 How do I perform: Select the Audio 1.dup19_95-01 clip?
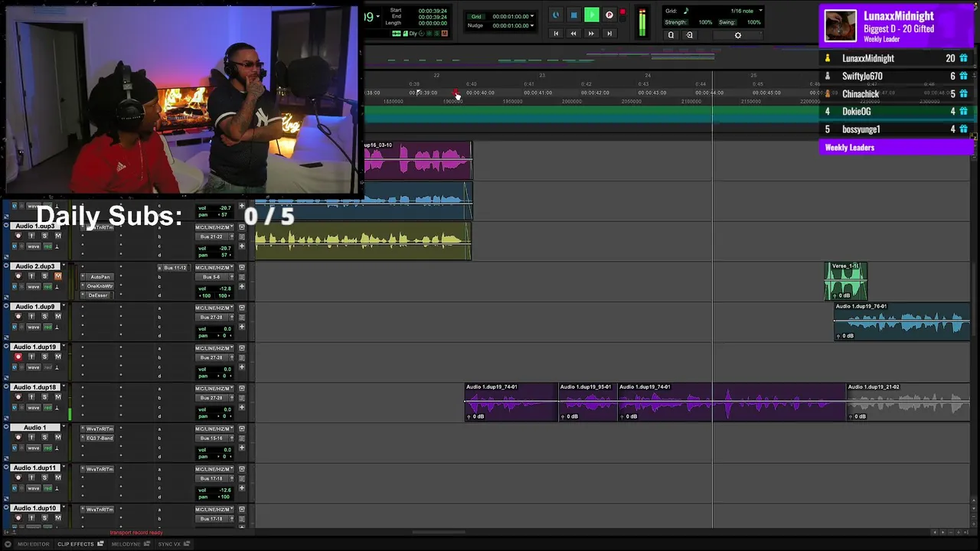pos(588,403)
